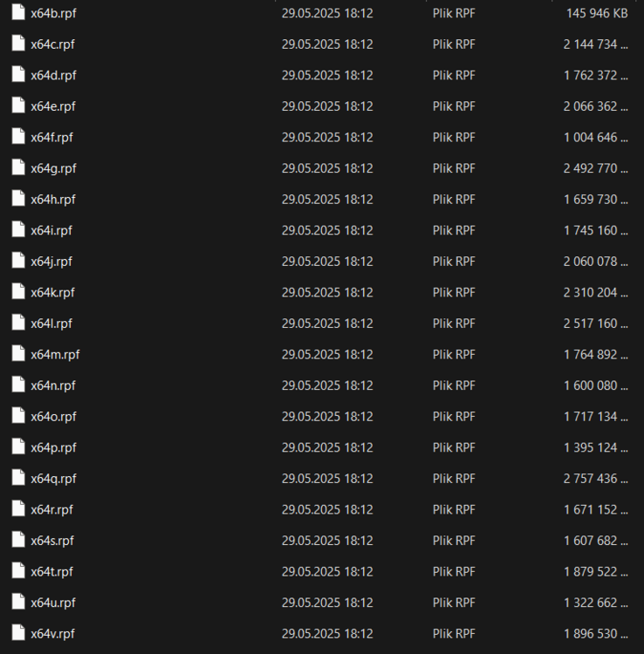The width and height of the screenshot is (644, 654).
Task: Select the file name x64m.rpf
Action: tap(55, 355)
